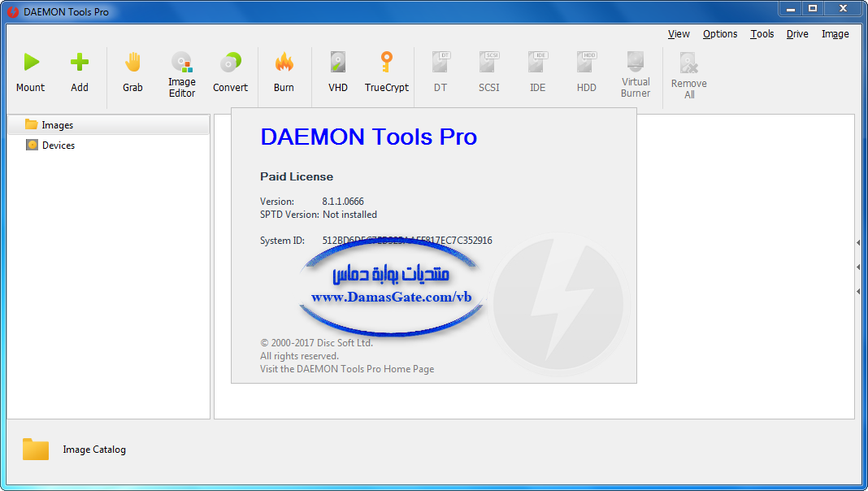Click the System ID value
This screenshot has width=868, height=491.
(407, 241)
